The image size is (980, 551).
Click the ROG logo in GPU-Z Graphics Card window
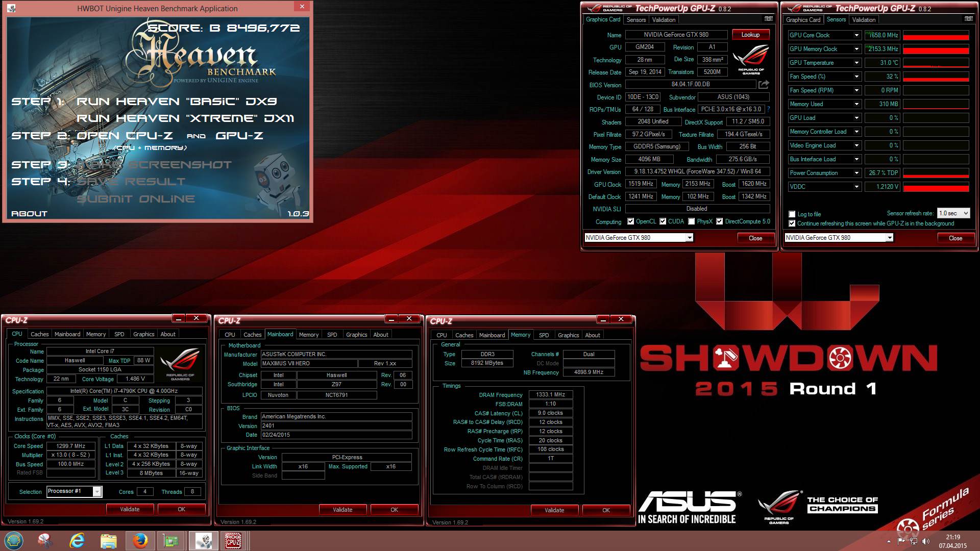(751, 60)
